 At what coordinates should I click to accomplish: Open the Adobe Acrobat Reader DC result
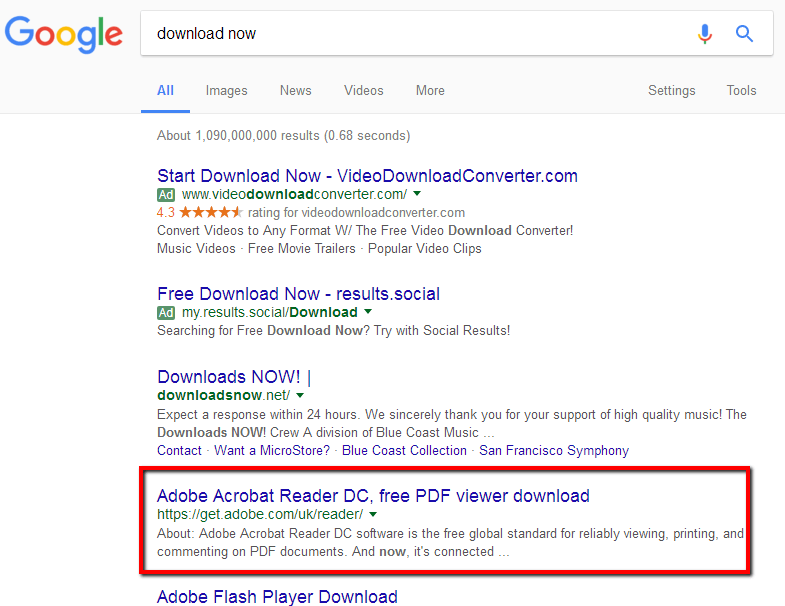coord(373,496)
